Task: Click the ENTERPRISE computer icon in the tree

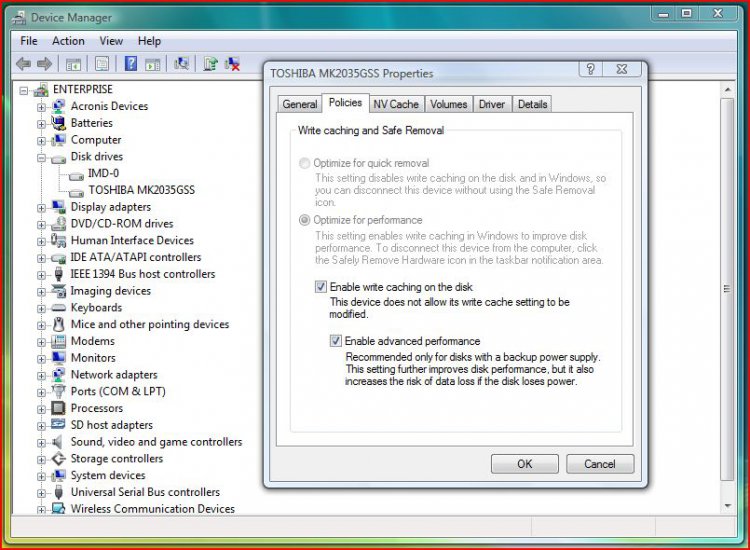Action: tap(42, 89)
